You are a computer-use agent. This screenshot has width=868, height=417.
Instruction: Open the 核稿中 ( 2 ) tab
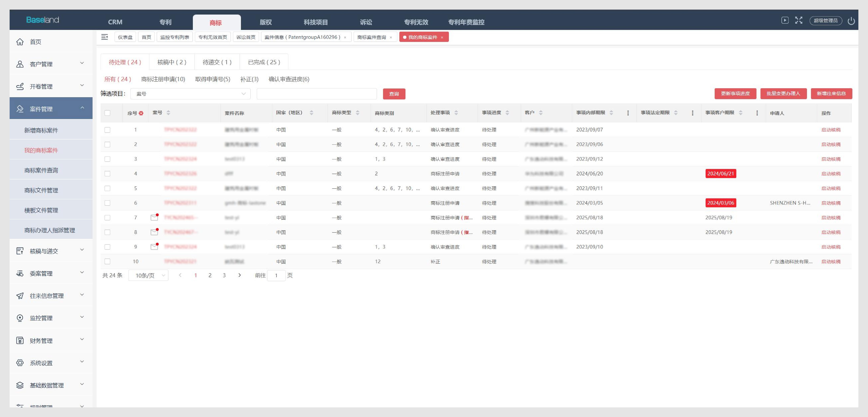pyautogui.click(x=172, y=62)
